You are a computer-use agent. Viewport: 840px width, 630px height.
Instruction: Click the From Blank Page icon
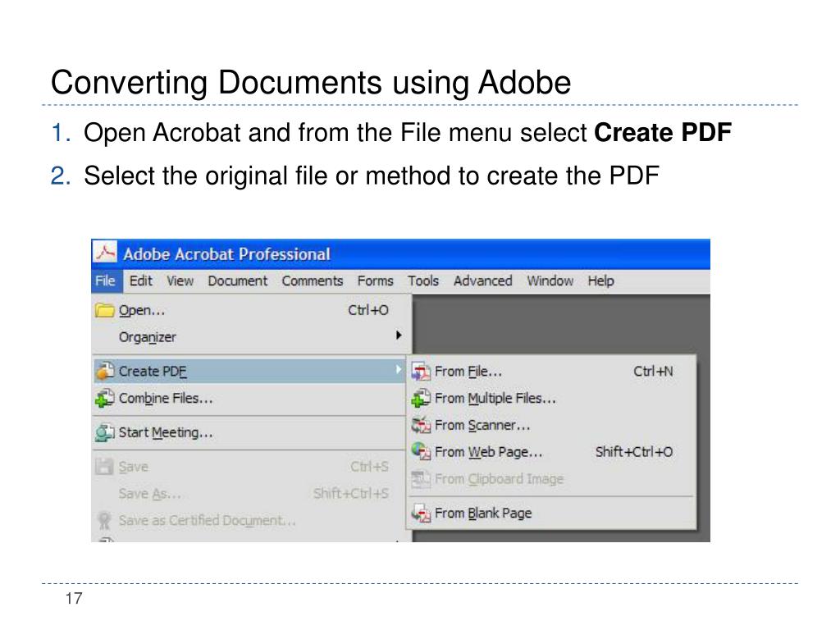[x=421, y=513]
